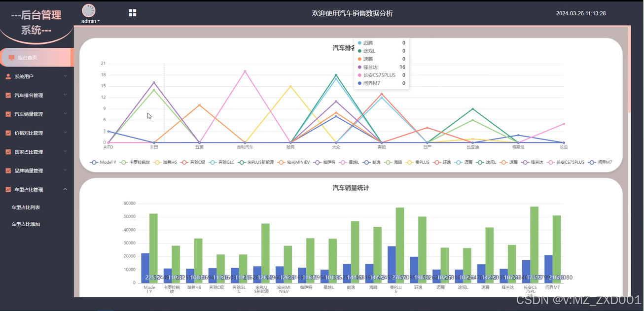Toggle the 奔驰C级 legend series
This screenshot has height=311, width=644.
[x=193, y=162]
